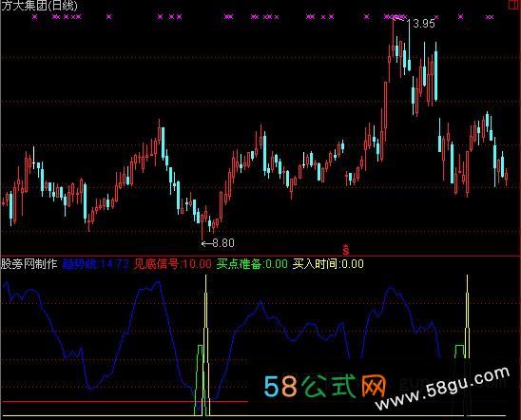Click the red square icon at top-right corner
Screen dimensions: 521x420
coord(513,5)
